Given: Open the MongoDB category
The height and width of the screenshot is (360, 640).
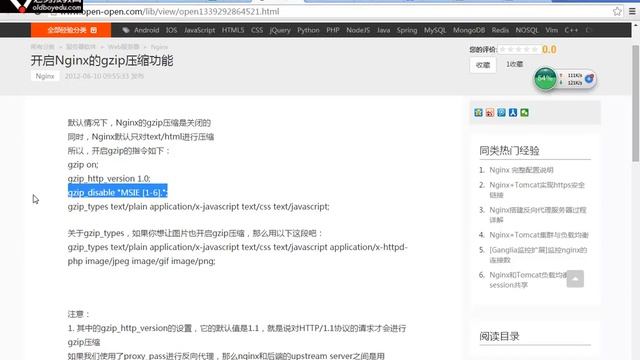Looking at the screenshot, I should (469, 30).
